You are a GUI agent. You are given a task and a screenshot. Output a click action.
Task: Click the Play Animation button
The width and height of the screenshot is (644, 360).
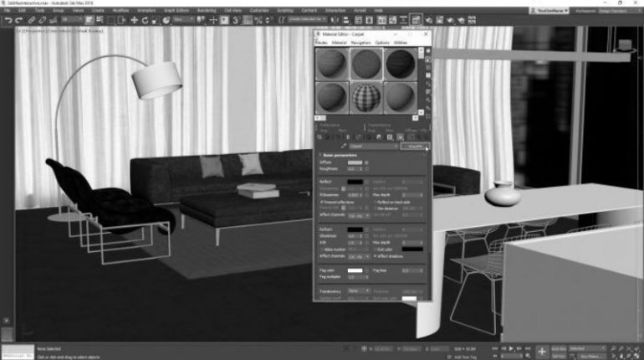tap(511, 348)
